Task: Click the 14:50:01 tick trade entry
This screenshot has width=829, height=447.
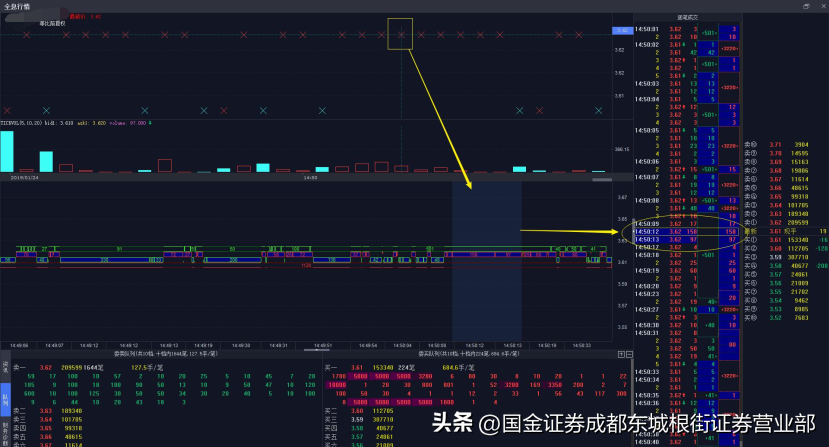Action: pos(686,29)
